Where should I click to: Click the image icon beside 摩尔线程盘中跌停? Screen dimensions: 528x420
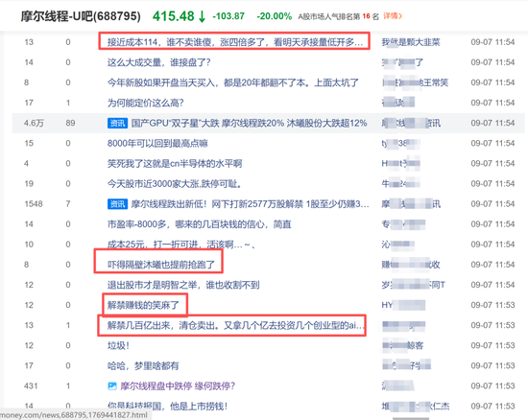click(x=112, y=386)
